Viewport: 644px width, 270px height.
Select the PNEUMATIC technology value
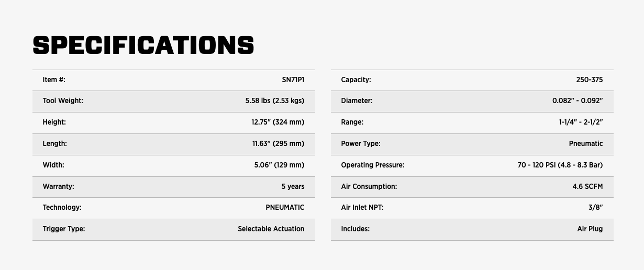[285, 208]
